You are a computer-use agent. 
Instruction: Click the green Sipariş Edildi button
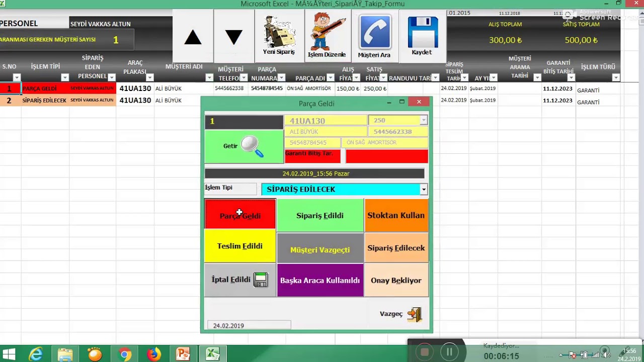point(320,215)
